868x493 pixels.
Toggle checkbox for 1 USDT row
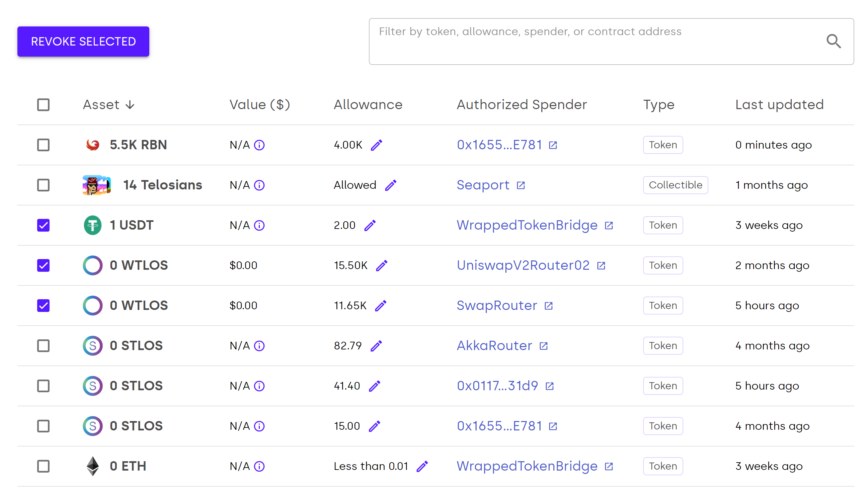(x=44, y=225)
